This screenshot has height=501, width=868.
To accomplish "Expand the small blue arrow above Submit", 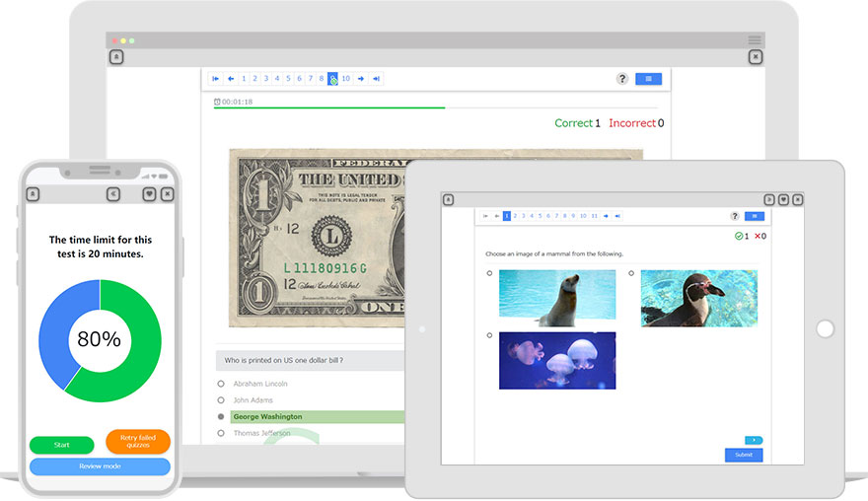I will click(x=754, y=440).
